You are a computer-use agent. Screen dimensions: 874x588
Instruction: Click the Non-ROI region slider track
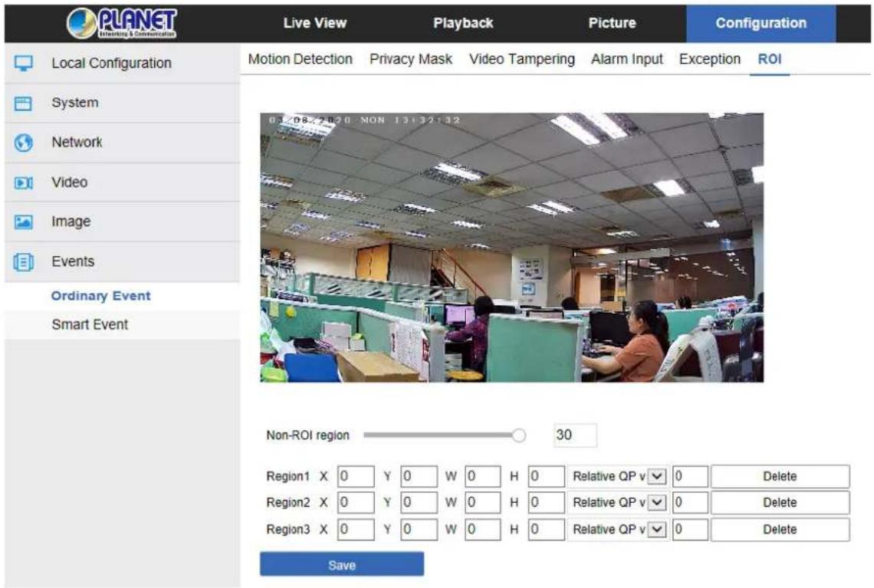pyautogui.click(x=440, y=435)
